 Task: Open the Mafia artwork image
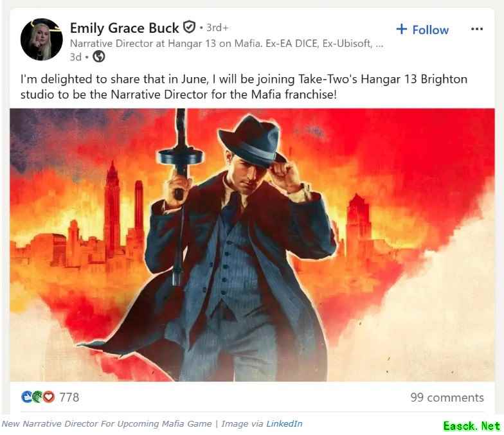coord(252,245)
